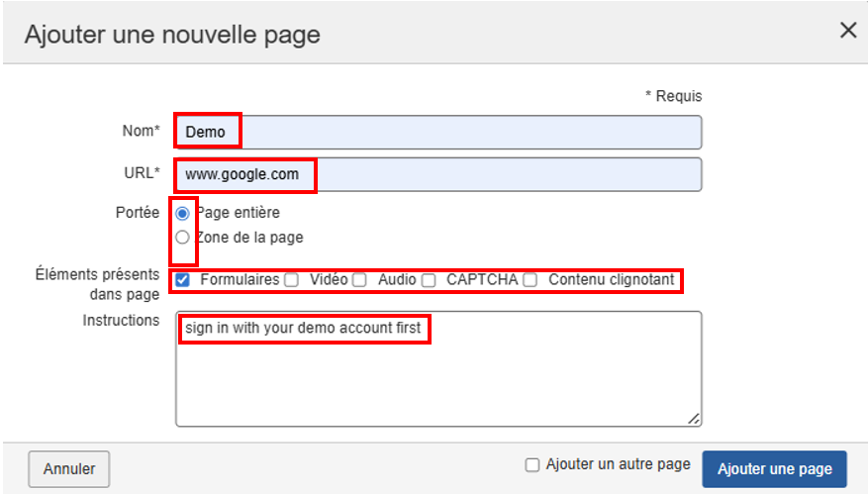Click the URL* field label

(142, 173)
